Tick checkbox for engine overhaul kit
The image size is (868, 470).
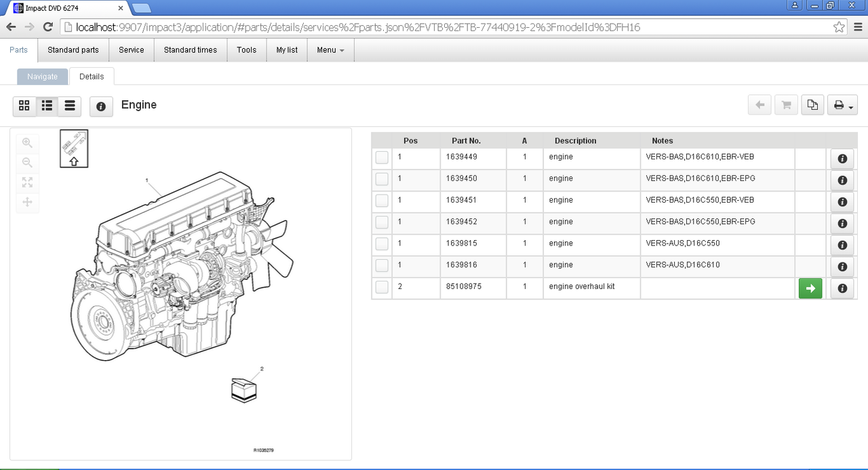point(382,287)
